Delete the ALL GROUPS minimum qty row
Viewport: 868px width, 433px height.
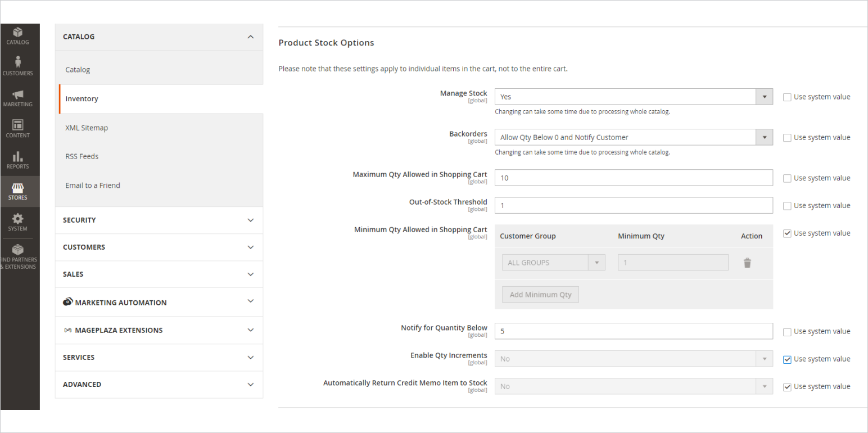747,263
